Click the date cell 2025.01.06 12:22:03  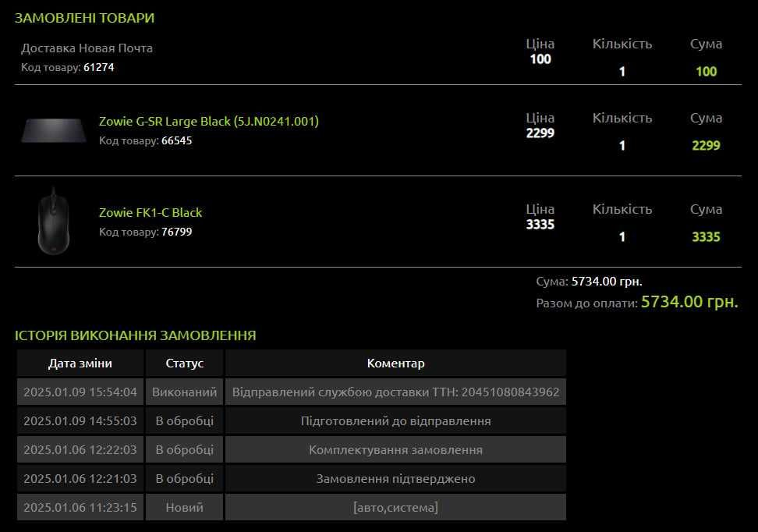80,450
